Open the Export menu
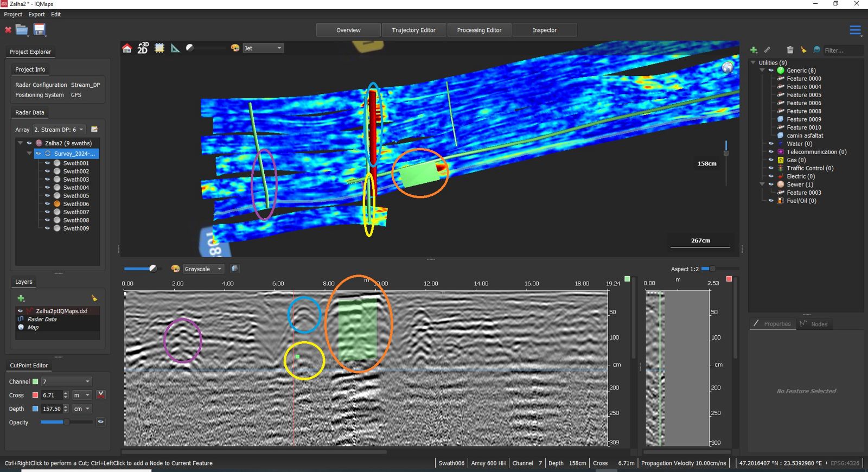Image resolution: width=868 pixels, height=472 pixels. click(x=36, y=15)
